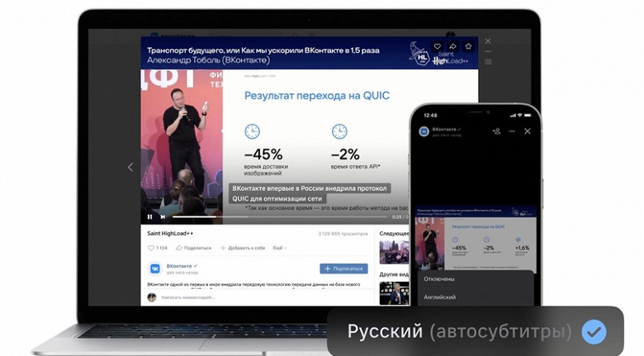Toggle the blue checkmark next to Русский

[594, 331]
